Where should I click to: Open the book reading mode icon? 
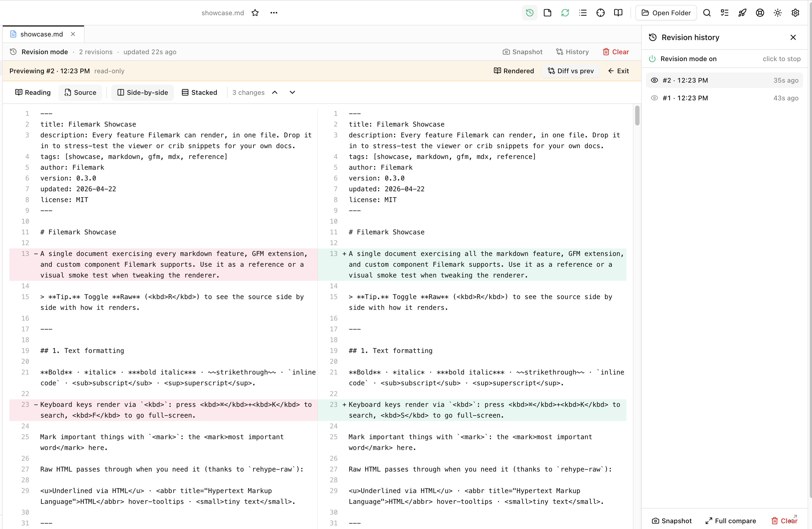[x=618, y=13]
